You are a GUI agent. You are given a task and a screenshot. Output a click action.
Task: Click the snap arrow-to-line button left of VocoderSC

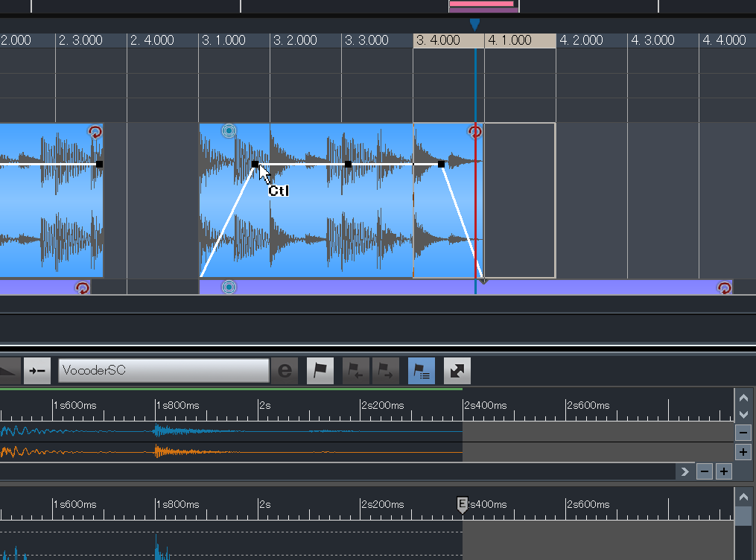36,370
